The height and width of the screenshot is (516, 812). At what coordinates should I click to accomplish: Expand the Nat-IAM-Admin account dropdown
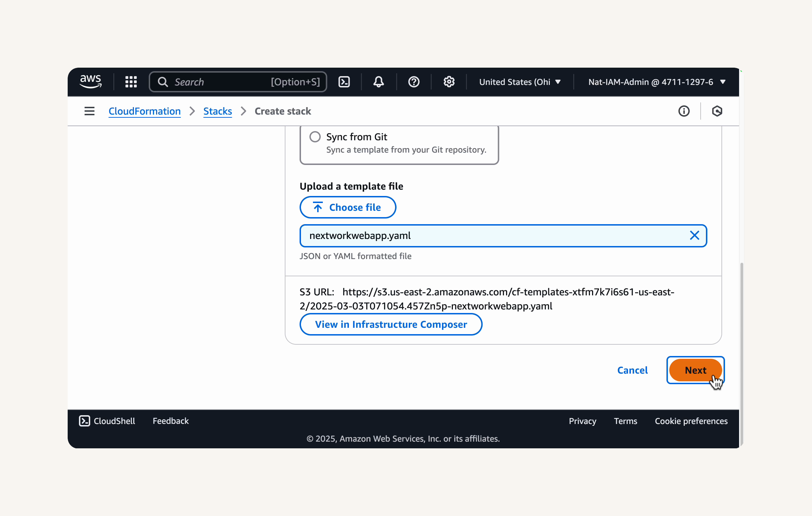click(x=657, y=82)
